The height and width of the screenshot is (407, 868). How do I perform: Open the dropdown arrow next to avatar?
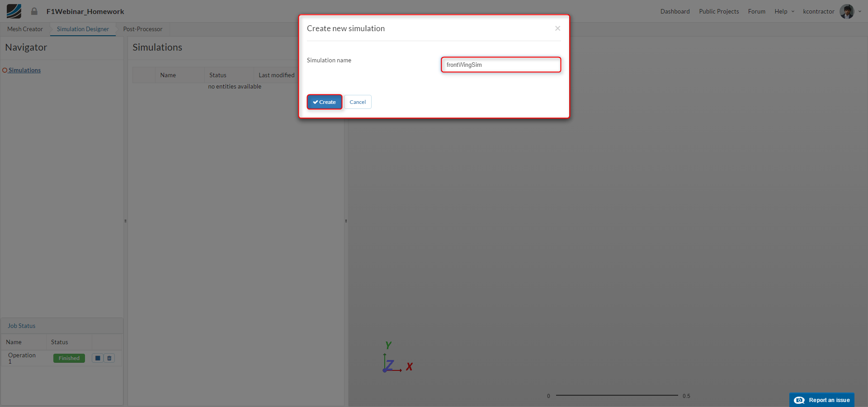click(x=860, y=11)
